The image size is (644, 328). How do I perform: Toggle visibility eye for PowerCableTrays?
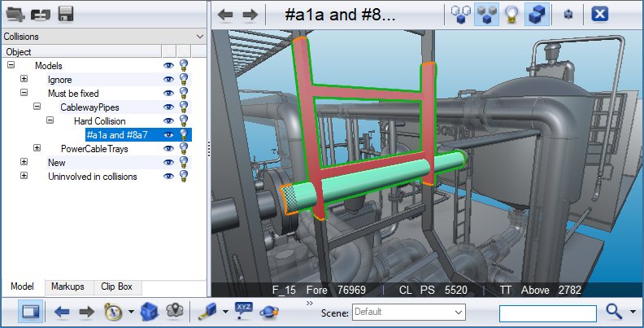click(x=168, y=149)
